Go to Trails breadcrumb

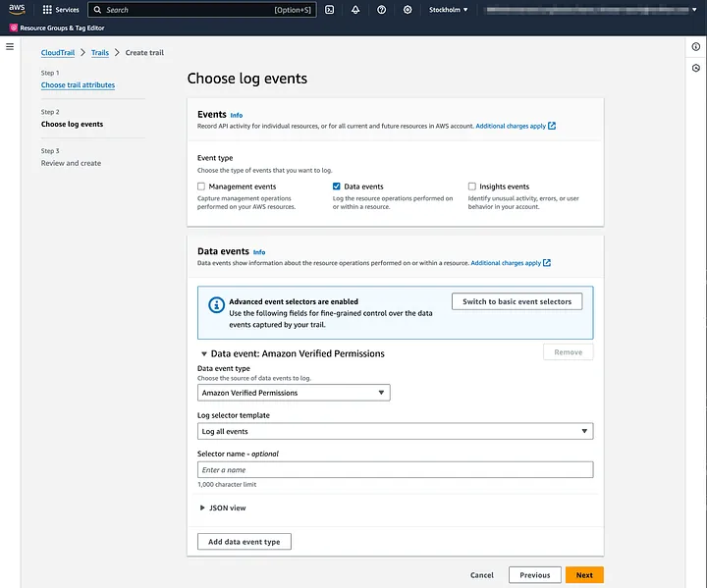pyautogui.click(x=100, y=53)
